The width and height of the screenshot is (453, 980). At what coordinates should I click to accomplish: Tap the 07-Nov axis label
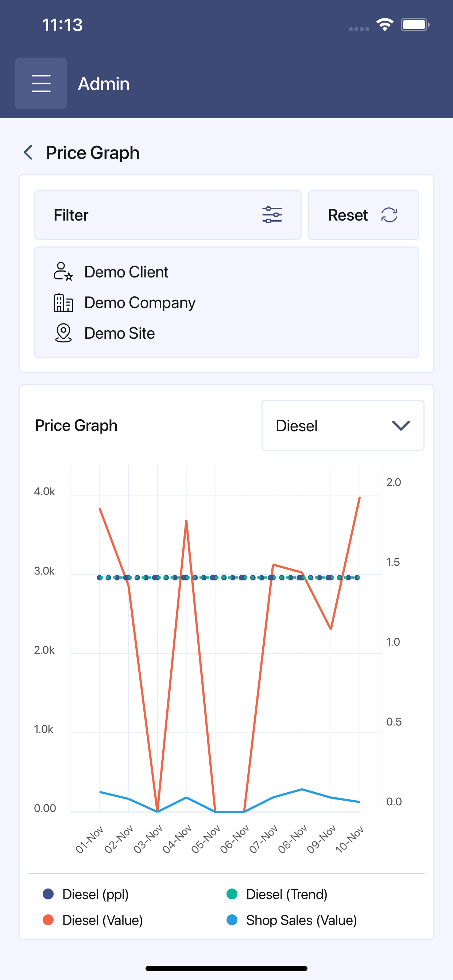pyautogui.click(x=263, y=839)
